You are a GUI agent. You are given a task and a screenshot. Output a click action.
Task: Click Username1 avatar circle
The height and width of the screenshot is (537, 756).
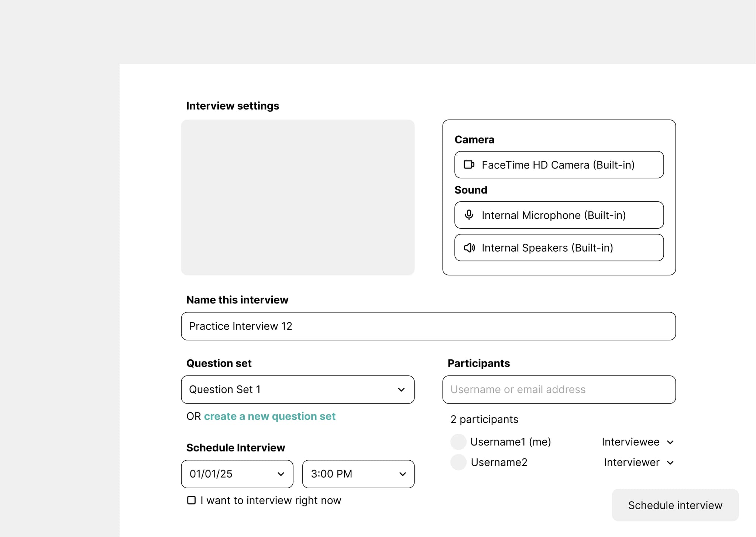[x=458, y=442]
